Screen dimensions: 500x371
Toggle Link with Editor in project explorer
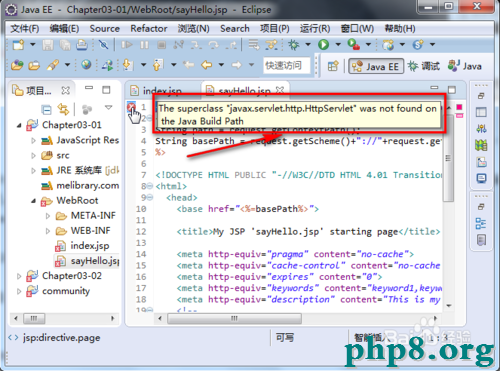click(x=63, y=109)
